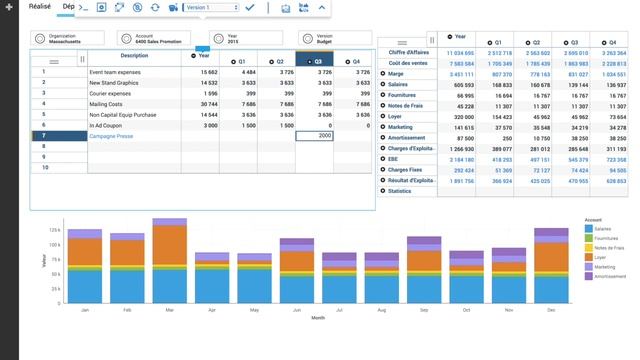Expand the Statistics row
The width and height of the screenshot is (640, 360).
pyautogui.click(x=383, y=191)
